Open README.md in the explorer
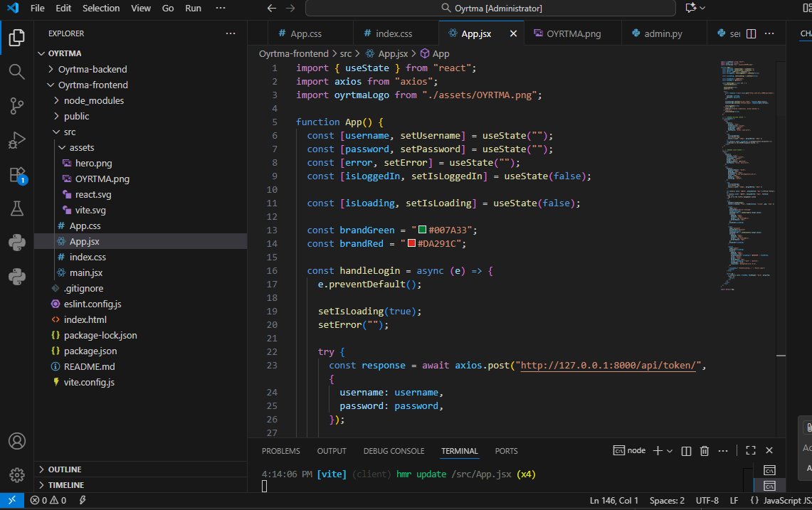 click(140, 366)
